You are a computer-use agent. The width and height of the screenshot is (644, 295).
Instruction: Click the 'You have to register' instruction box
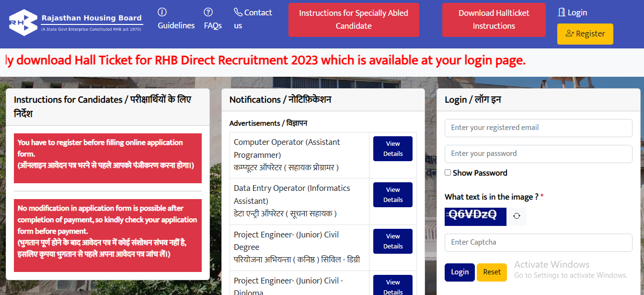pos(108,158)
